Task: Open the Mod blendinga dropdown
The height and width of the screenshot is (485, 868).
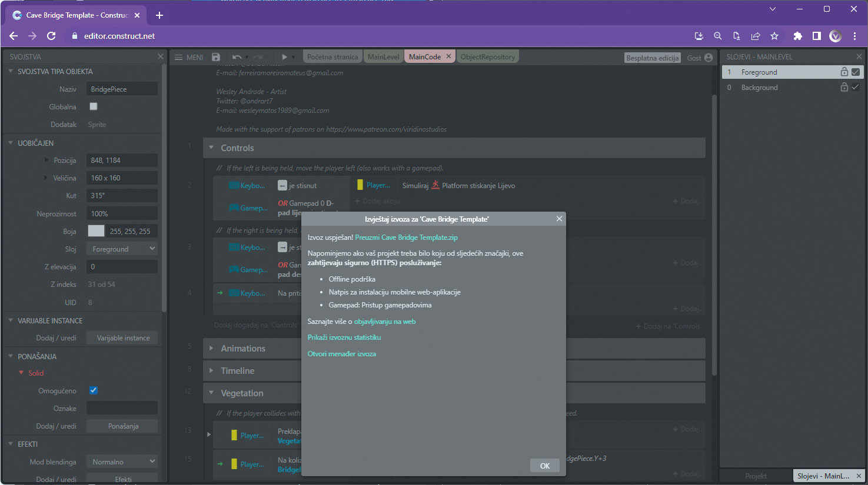Action: pyautogui.click(x=122, y=461)
